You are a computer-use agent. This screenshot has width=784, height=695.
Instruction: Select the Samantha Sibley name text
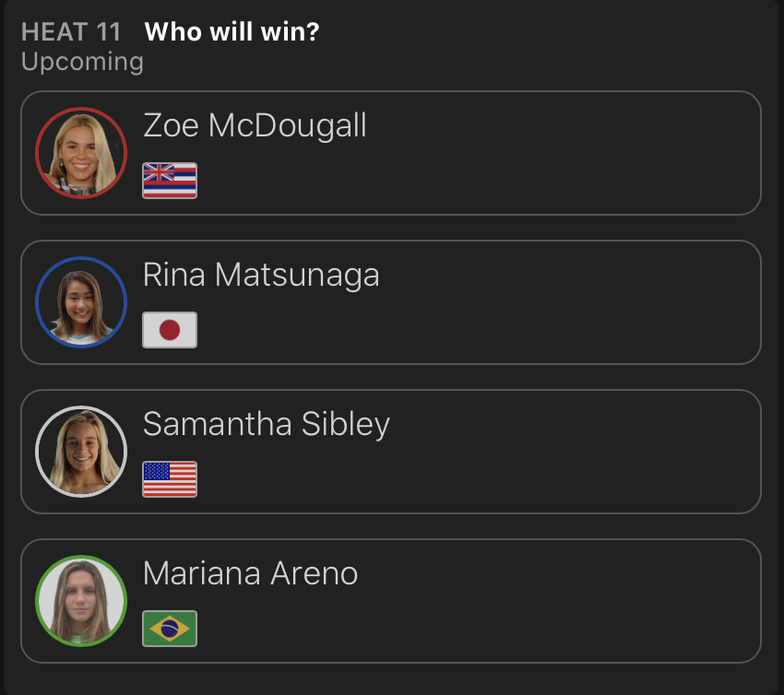pyautogui.click(x=267, y=424)
